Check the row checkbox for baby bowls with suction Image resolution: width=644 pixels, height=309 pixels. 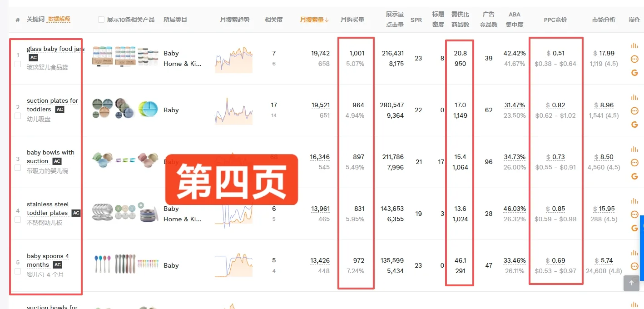[x=17, y=168]
